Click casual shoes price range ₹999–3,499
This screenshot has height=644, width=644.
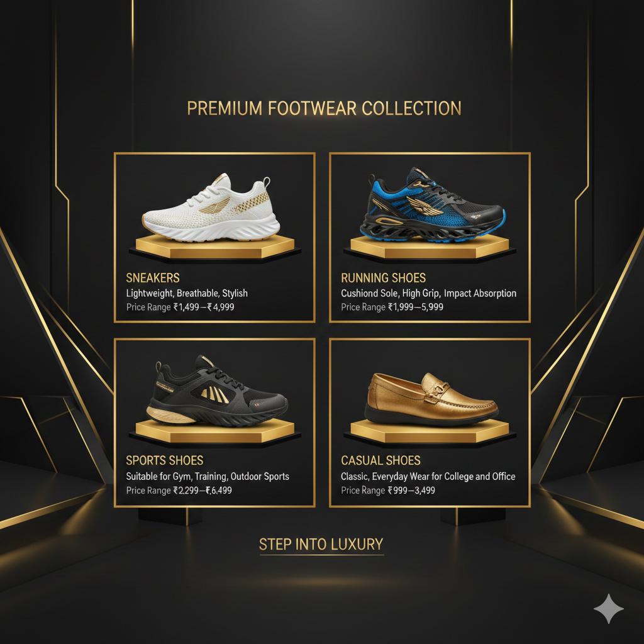(387, 491)
